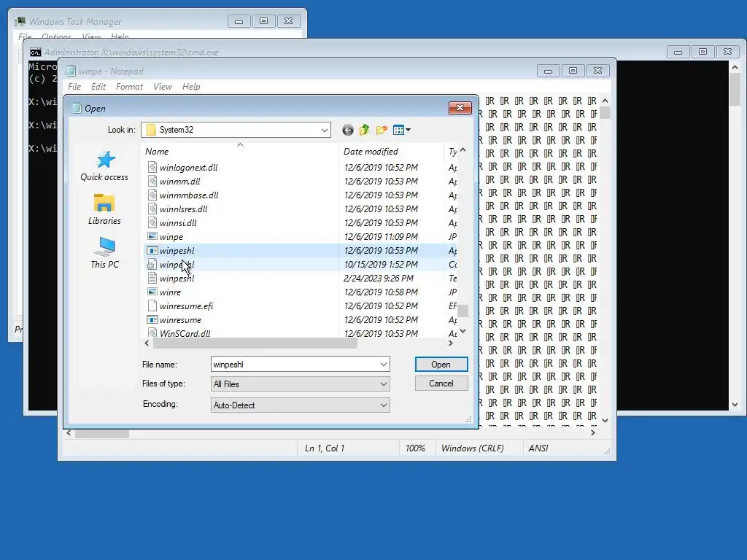Image resolution: width=747 pixels, height=560 pixels.
Task: Click the System32 folder icon in Look in
Action: [x=151, y=130]
